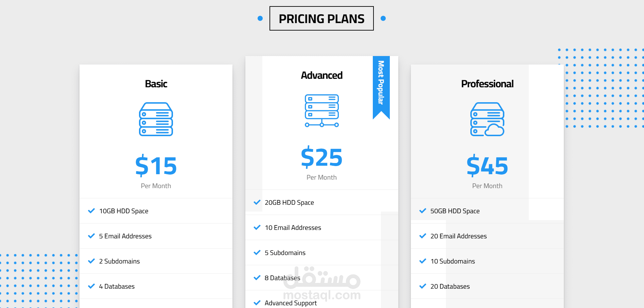The height and width of the screenshot is (308, 644).
Task: Select the Basic plan title
Action: tap(156, 84)
